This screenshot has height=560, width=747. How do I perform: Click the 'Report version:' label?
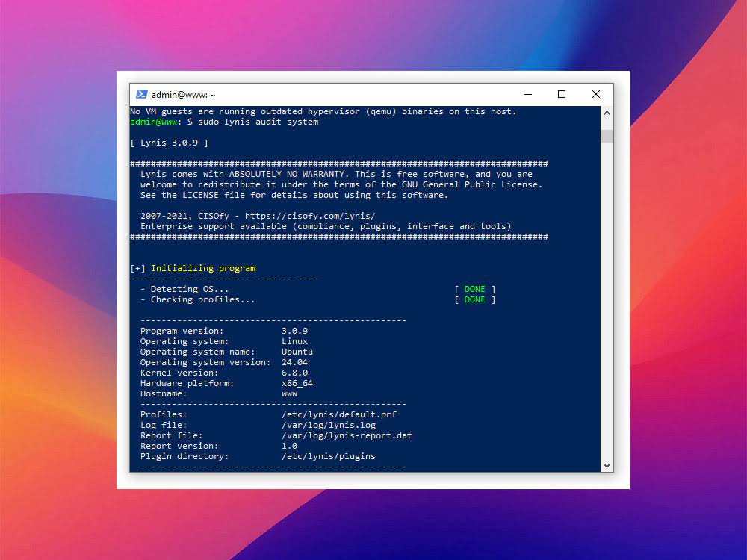pyautogui.click(x=179, y=447)
